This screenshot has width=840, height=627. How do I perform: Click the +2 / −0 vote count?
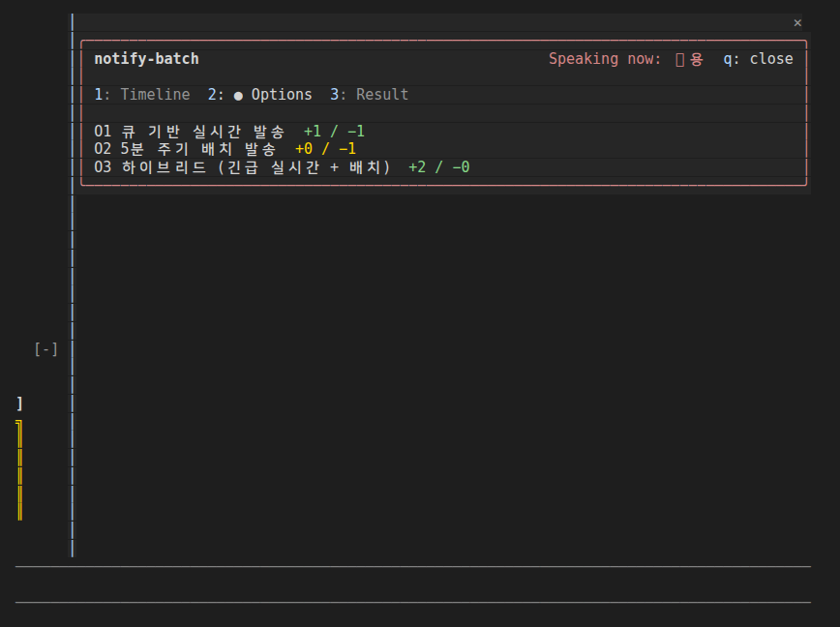click(x=438, y=167)
